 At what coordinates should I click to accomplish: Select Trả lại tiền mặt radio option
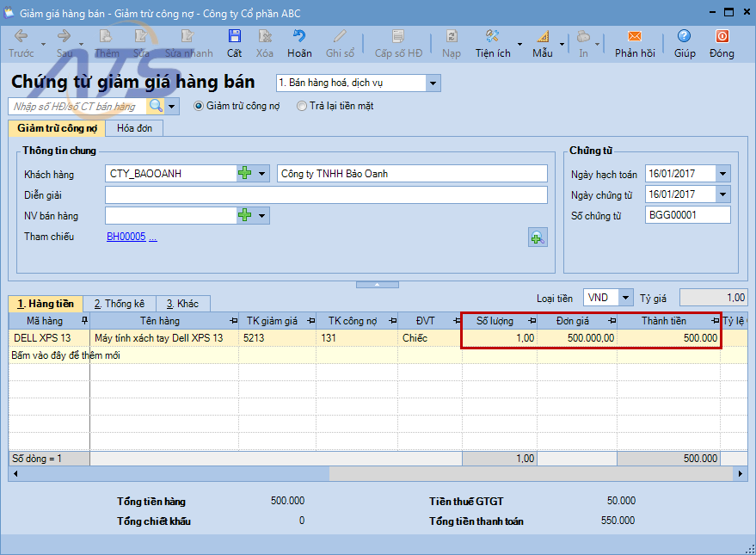click(x=301, y=107)
